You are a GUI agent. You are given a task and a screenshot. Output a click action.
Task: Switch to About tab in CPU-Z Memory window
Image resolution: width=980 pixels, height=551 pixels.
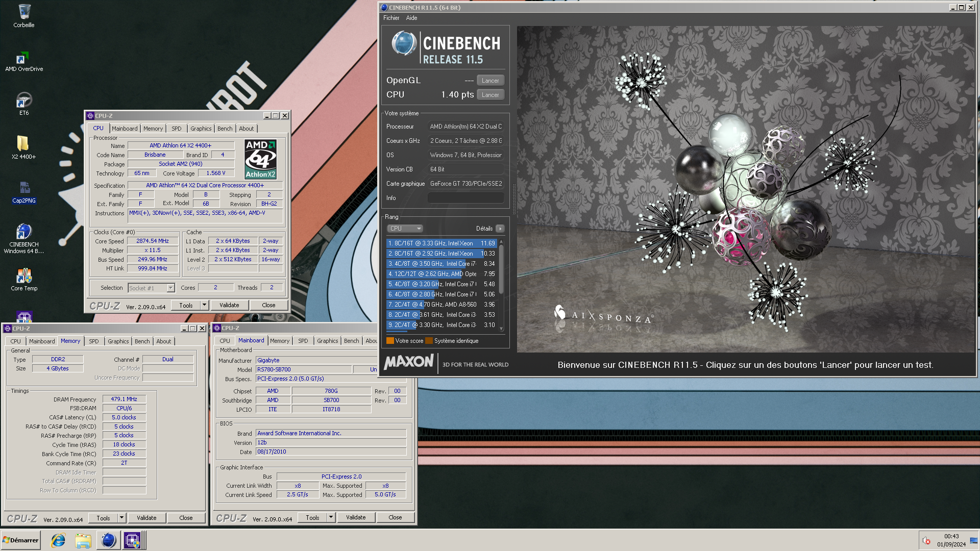163,341
